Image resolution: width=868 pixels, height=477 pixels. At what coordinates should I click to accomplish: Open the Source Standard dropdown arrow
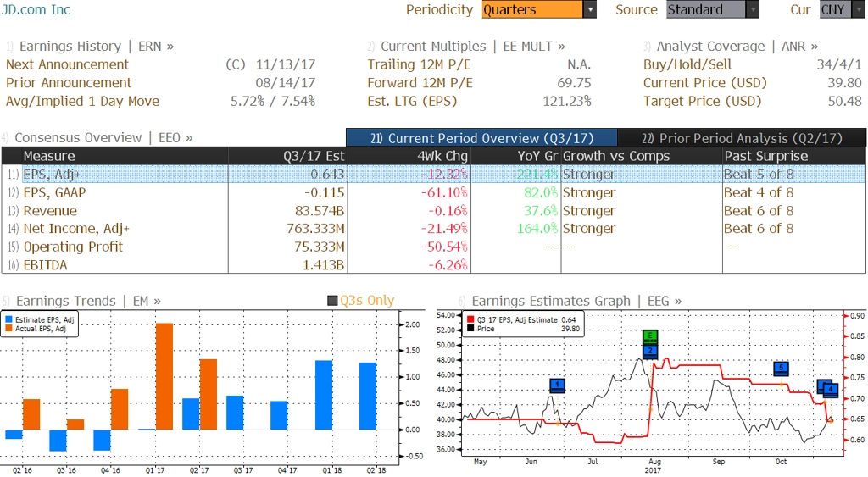point(753,10)
